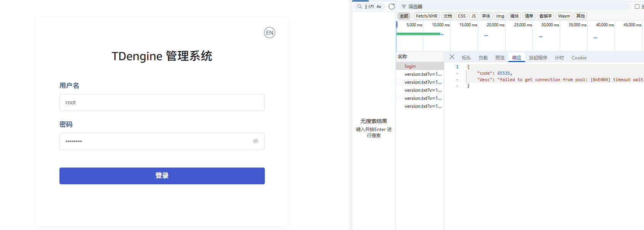Select the login request in the list
Viewport: 644px width, 230px height.
410,66
